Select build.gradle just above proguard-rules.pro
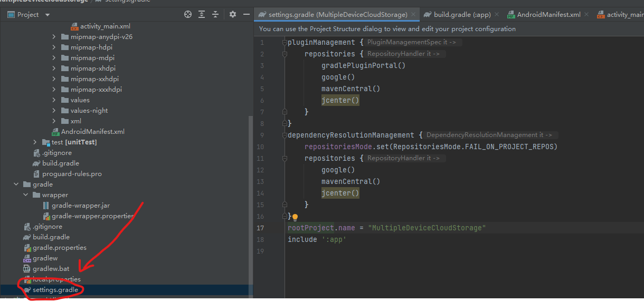 click(x=61, y=163)
